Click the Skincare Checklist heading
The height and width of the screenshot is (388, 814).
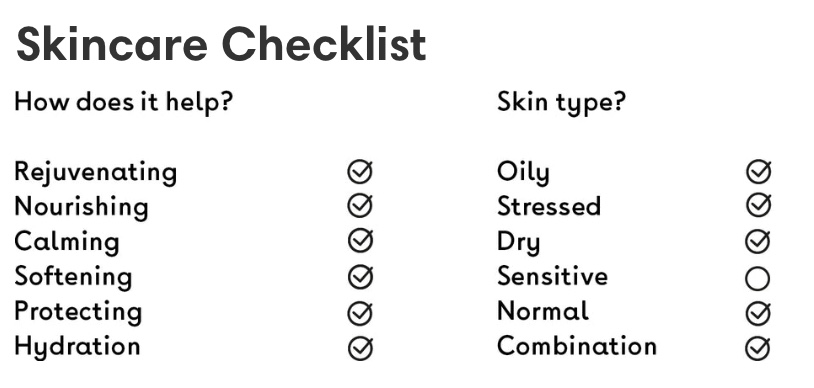click(221, 45)
